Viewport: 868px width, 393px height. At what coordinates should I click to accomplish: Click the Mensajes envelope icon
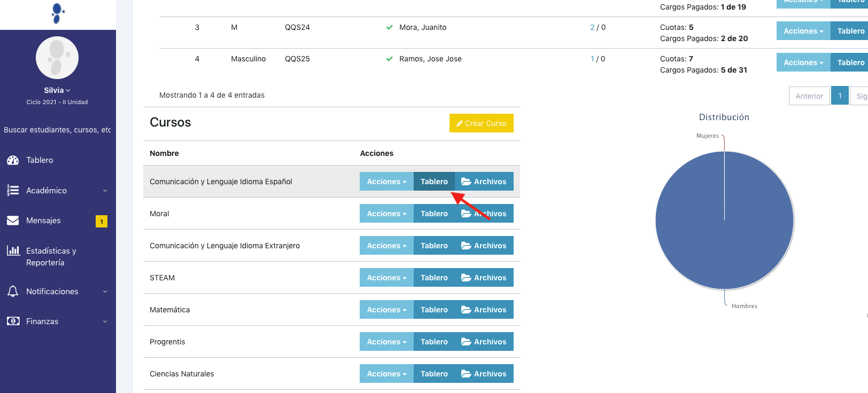point(13,221)
